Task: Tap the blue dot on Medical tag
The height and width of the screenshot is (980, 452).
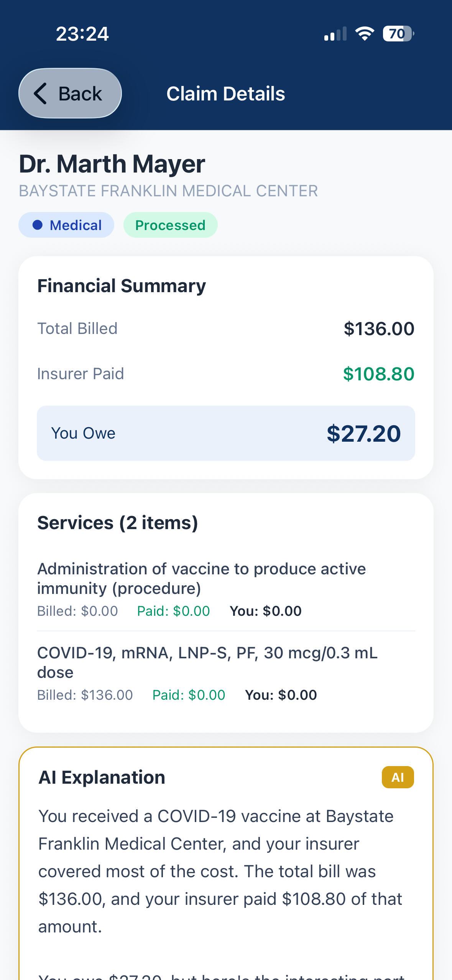Action: tap(38, 225)
